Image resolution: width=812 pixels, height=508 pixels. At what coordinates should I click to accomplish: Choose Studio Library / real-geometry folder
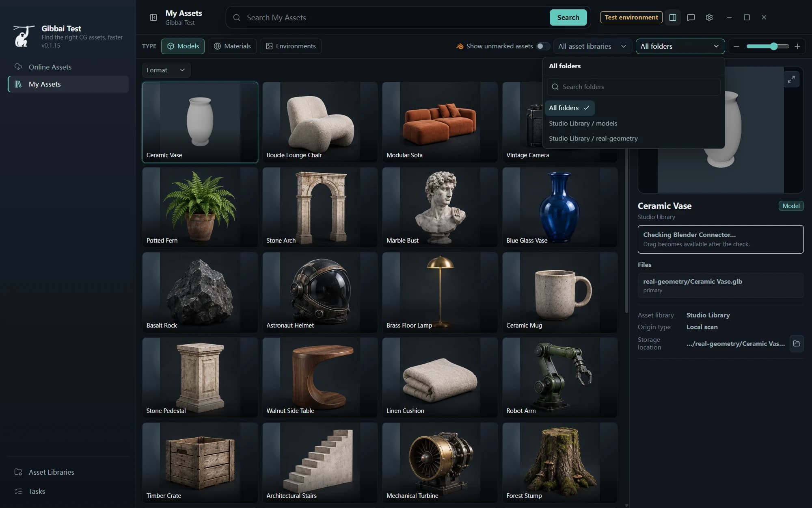pyautogui.click(x=593, y=139)
